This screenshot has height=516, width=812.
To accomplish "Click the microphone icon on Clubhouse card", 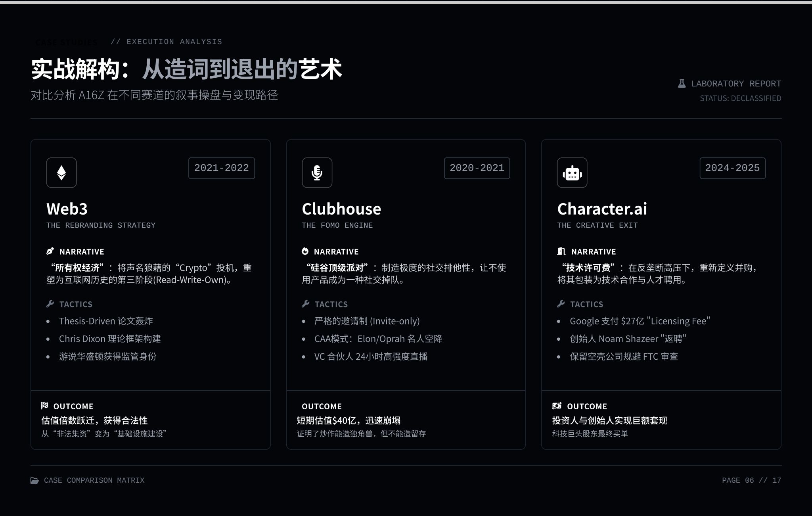I will click(x=317, y=173).
